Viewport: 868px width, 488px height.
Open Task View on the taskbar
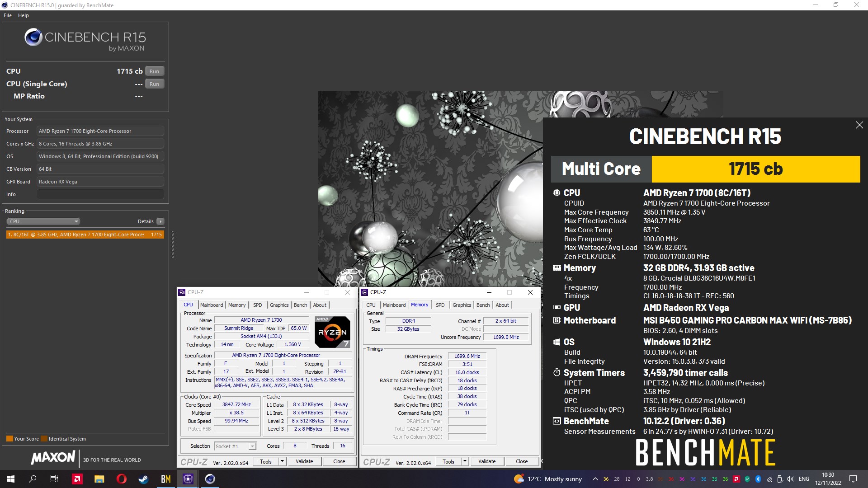[54, 479]
